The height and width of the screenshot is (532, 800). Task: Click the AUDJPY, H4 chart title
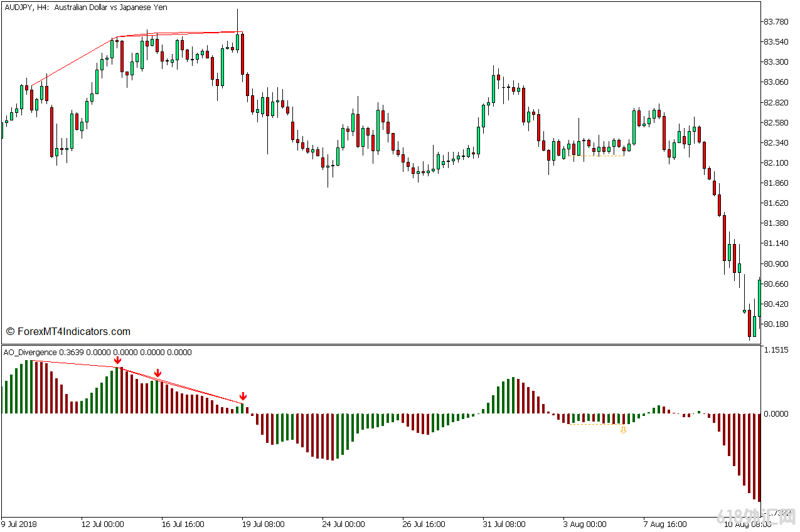click(x=86, y=8)
